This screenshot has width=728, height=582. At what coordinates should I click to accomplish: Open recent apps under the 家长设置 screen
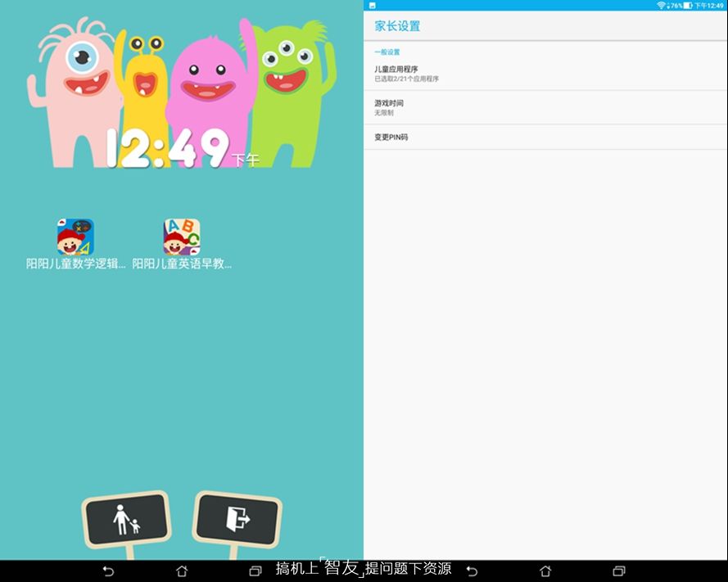(x=619, y=571)
